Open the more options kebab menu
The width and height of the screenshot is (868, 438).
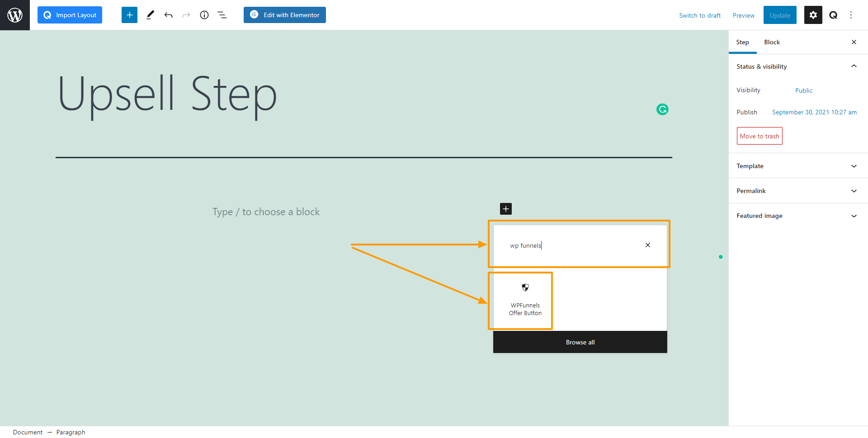[x=851, y=15]
